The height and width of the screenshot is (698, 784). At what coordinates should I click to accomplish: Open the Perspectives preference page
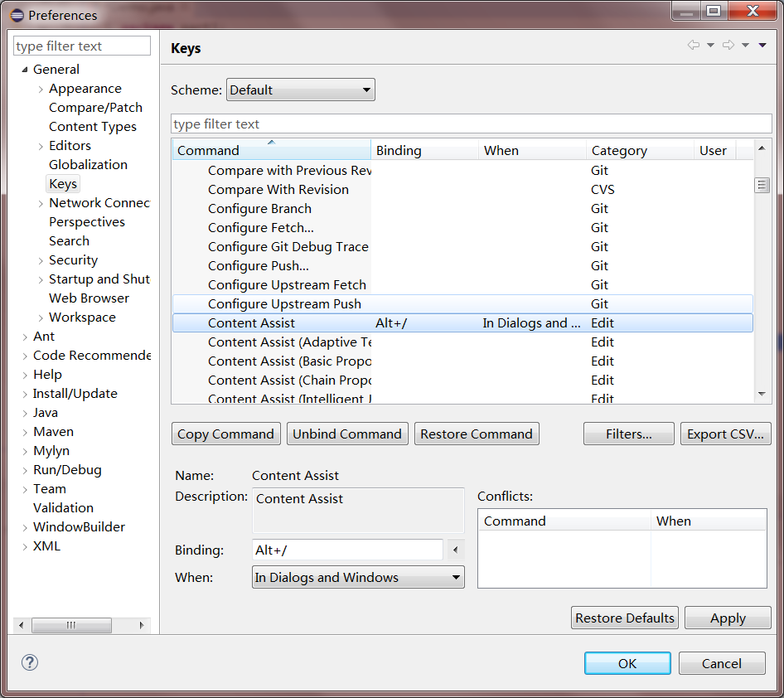coord(87,221)
